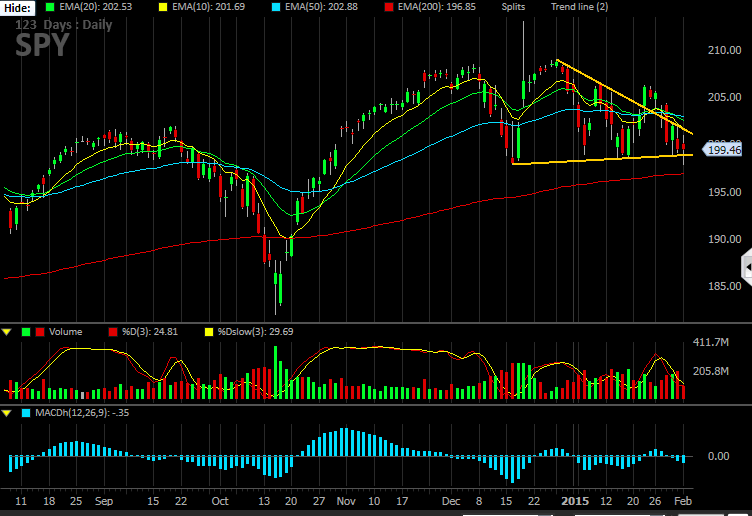Select the MACDh(12,26,9): -.35 label

[x=82, y=413]
